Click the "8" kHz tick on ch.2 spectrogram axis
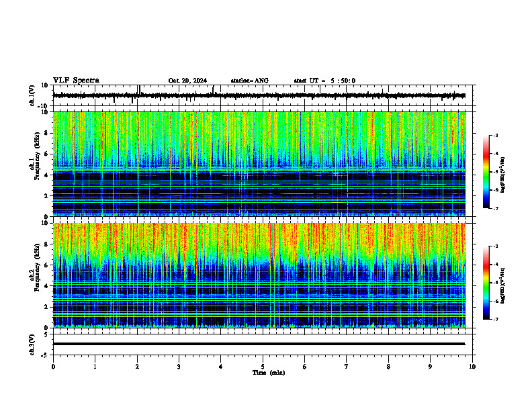Image resolution: width=532 pixels, height=411 pixels. click(47, 244)
